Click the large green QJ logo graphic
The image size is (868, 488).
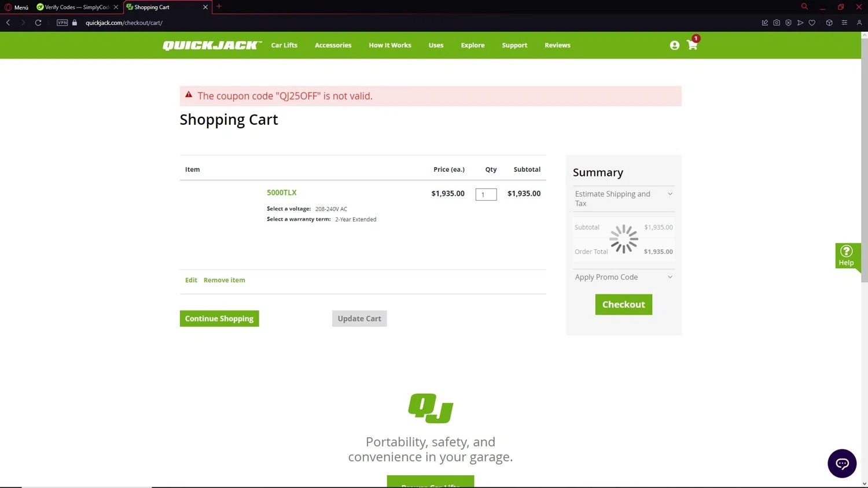pos(431,408)
